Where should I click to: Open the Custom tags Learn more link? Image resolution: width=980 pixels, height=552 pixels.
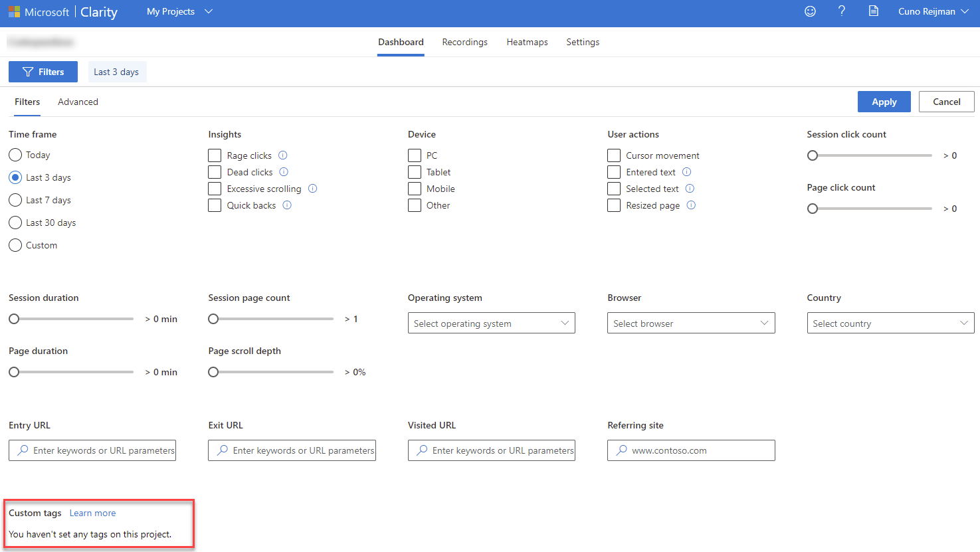point(92,513)
